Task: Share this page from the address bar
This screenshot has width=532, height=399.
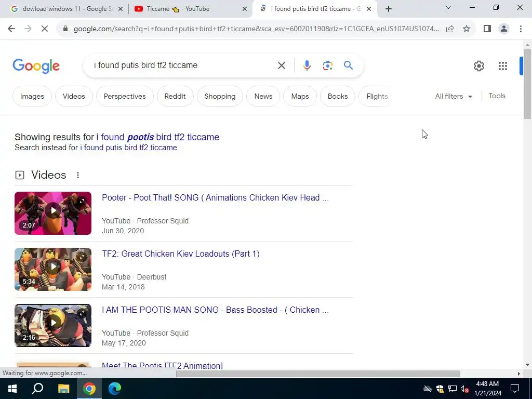Action: click(450, 29)
